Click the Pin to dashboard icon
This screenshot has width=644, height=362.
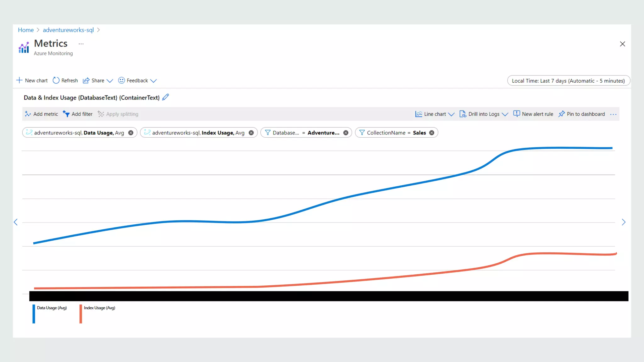pyautogui.click(x=562, y=114)
